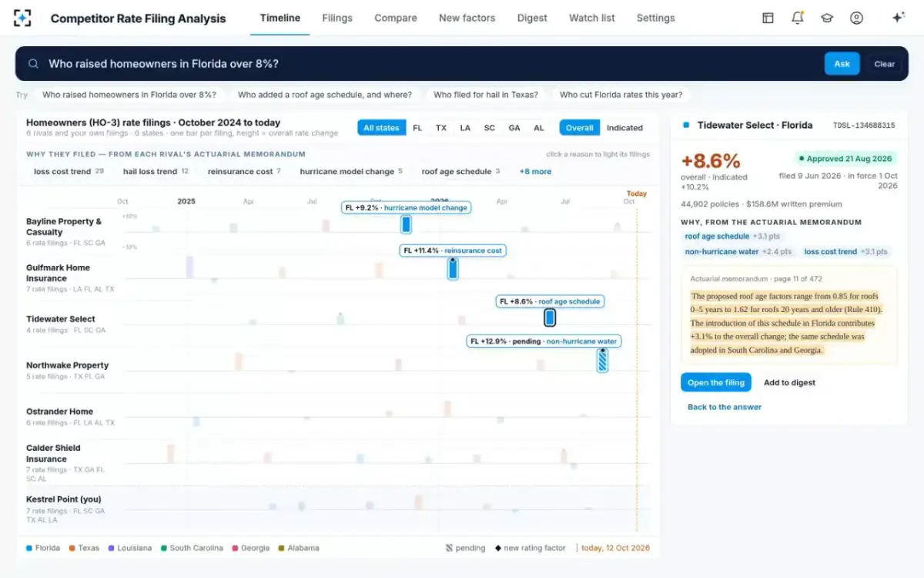Filter timeline to FL
924x578 pixels.
417,128
